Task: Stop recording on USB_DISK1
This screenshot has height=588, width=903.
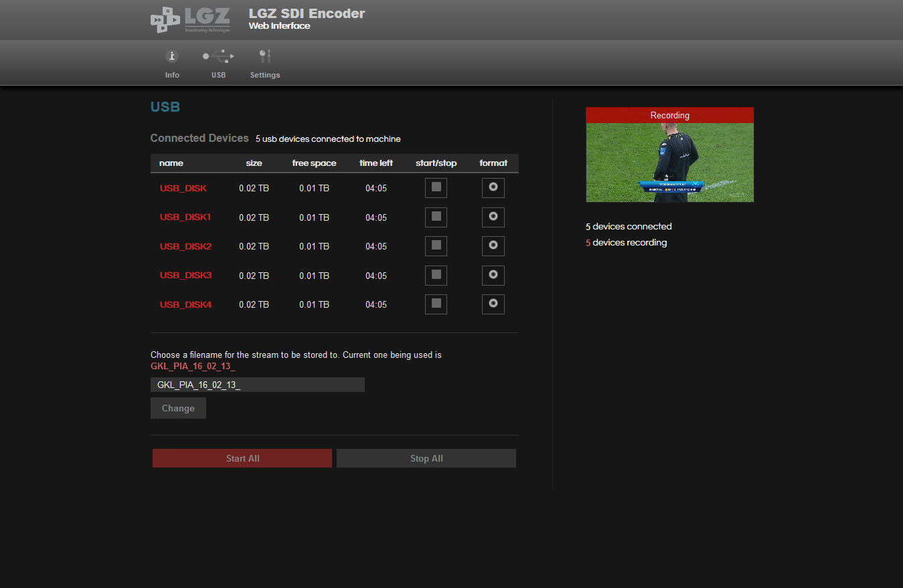Action: pos(436,217)
